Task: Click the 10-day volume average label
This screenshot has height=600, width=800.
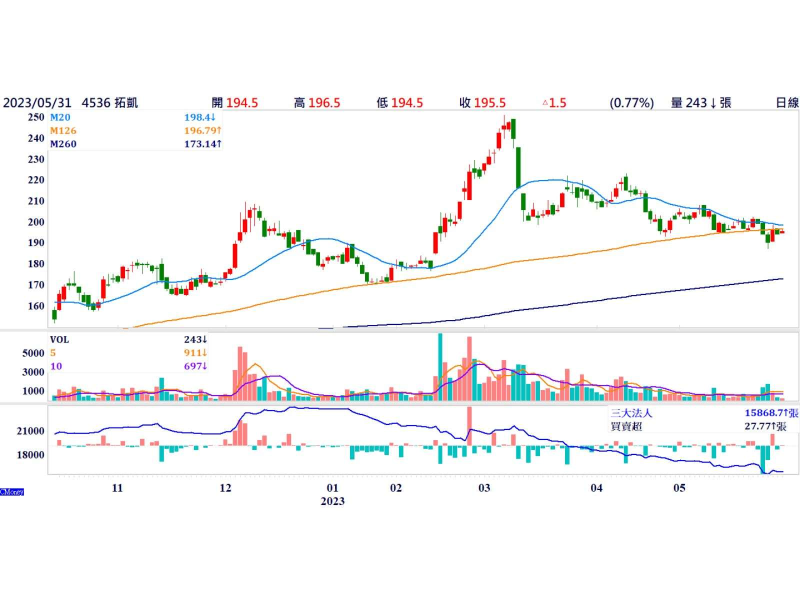Action: coord(56,367)
